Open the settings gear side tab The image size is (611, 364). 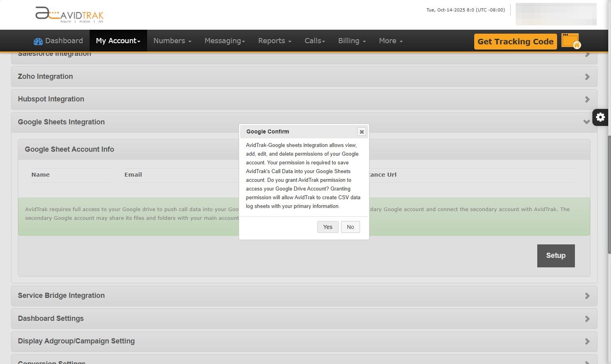pos(600,117)
